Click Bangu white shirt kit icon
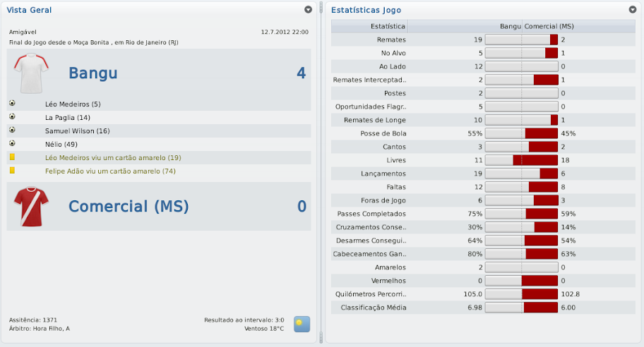 (x=30, y=73)
